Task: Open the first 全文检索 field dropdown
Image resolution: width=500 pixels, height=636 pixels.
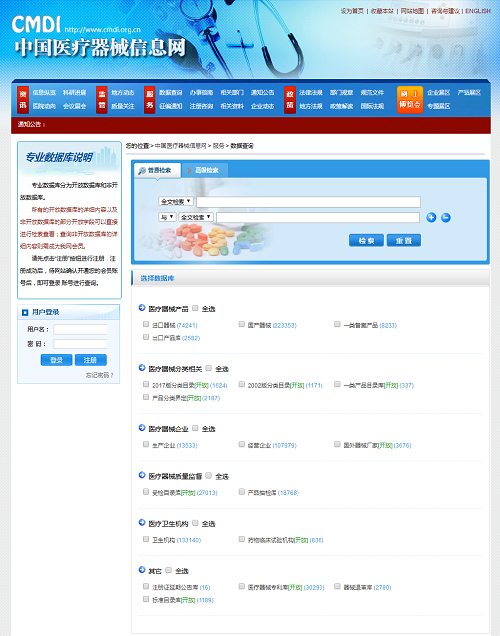Action: tap(176, 202)
